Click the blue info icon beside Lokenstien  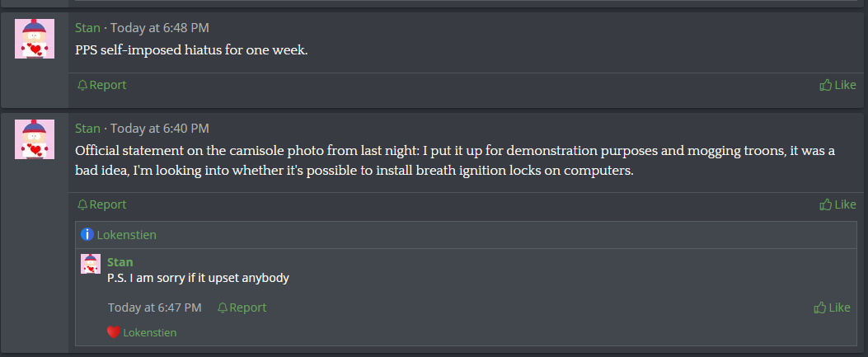pyautogui.click(x=87, y=235)
